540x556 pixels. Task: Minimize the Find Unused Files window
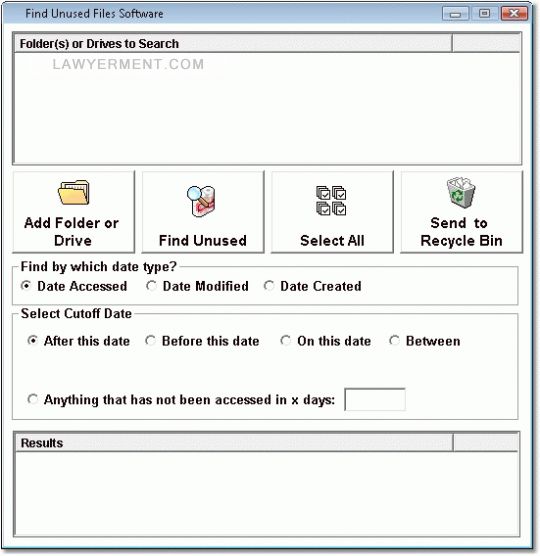(456, 13)
